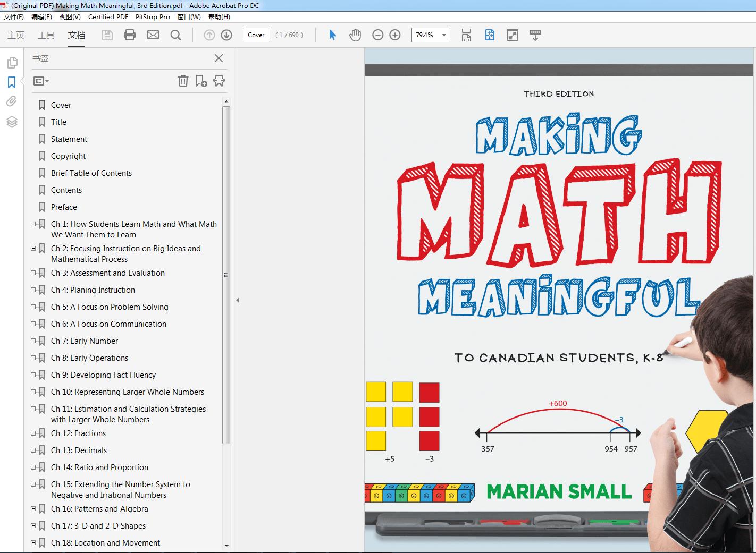Jump to Preface bookmark
The width and height of the screenshot is (756, 553).
point(64,207)
